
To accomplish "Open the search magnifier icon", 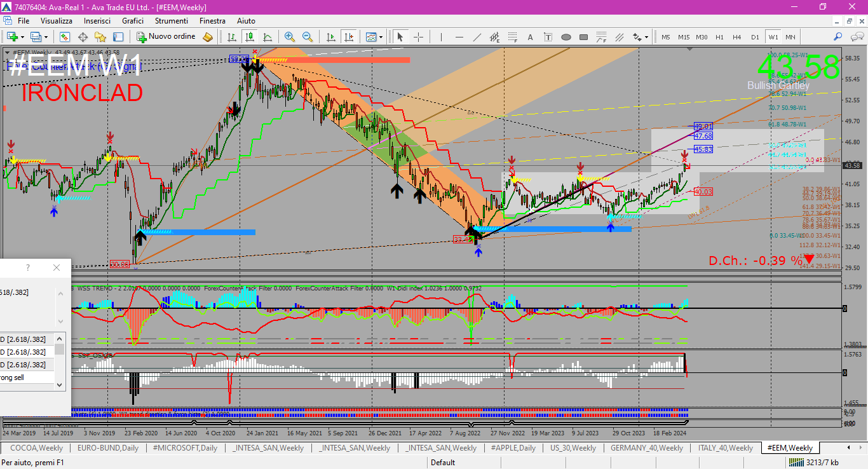I will [x=838, y=37].
